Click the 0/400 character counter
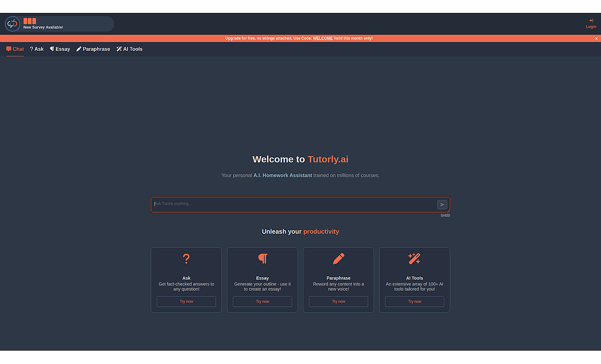Image resolution: width=601 pixels, height=364 pixels. [x=445, y=216]
